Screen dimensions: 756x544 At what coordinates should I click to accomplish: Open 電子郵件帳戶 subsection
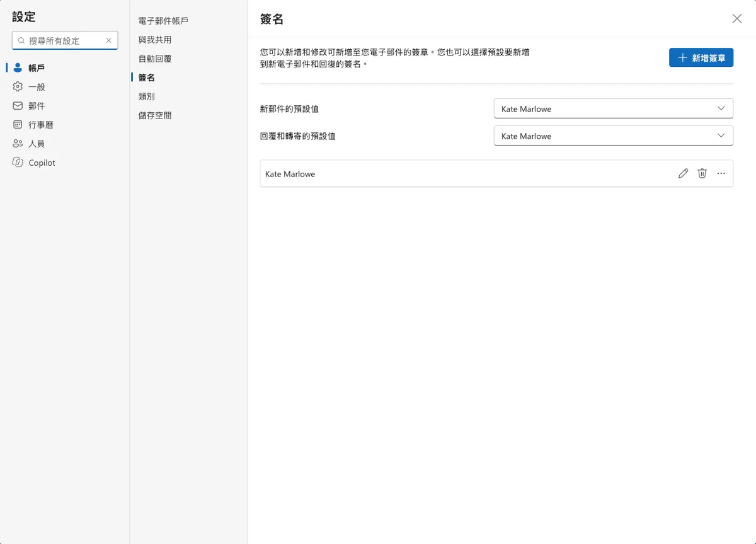coord(163,21)
